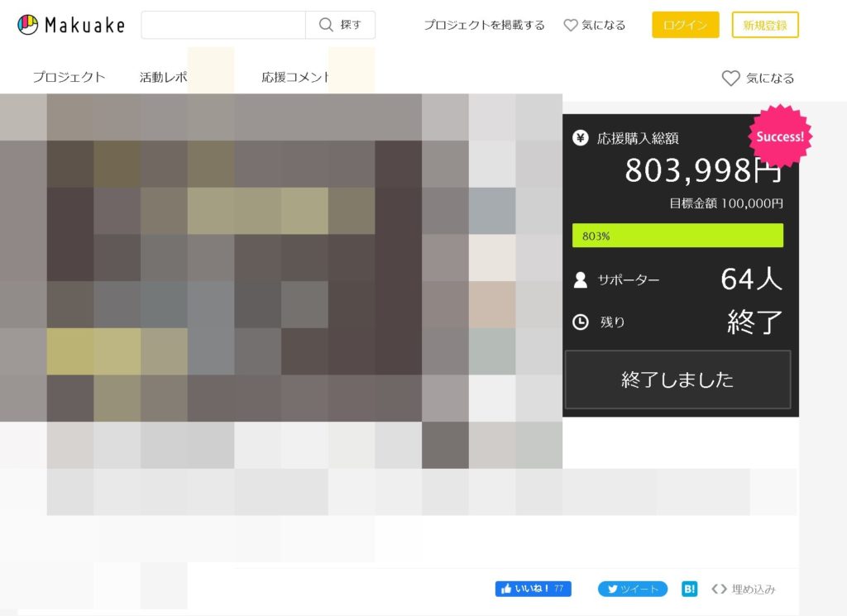
Task: Click the pink Success! badge
Action: (x=780, y=136)
